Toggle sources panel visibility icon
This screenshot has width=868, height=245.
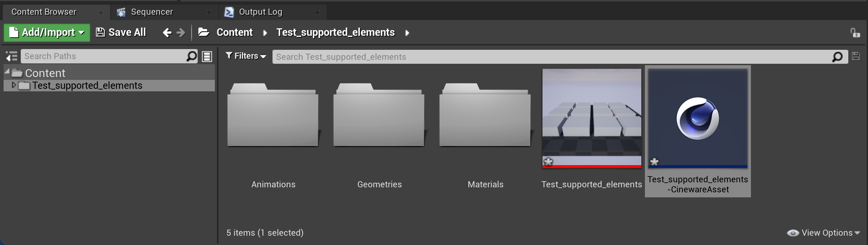(x=11, y=56)
